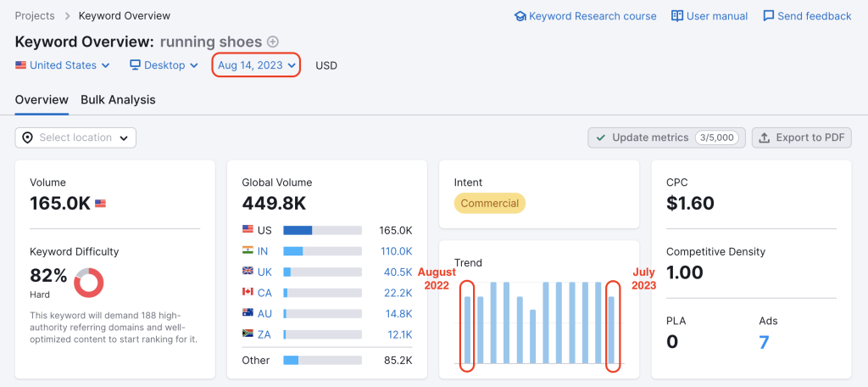The image size is (868, 387).
Task: Open the Aug 14, 2023 date picker
Action: [x=256, y=65]
